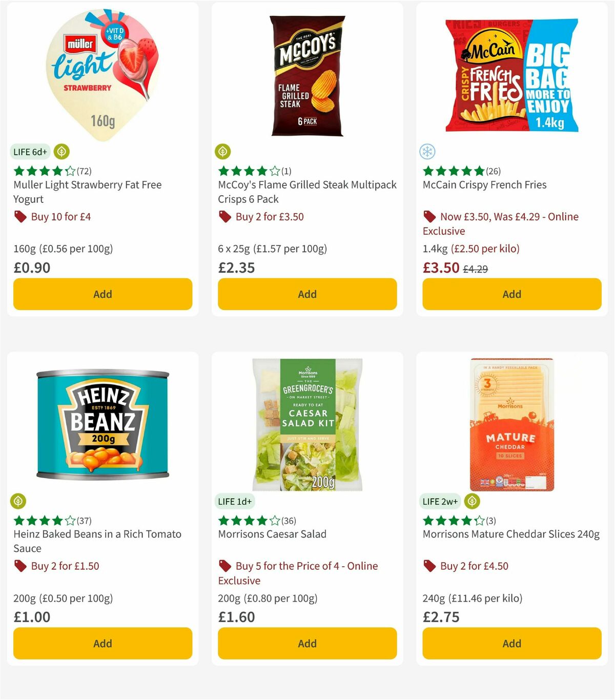Click the half-filled fifth star on Heinz rating
Viewport: 615px width, 700px height.
[x=70, y=520]
